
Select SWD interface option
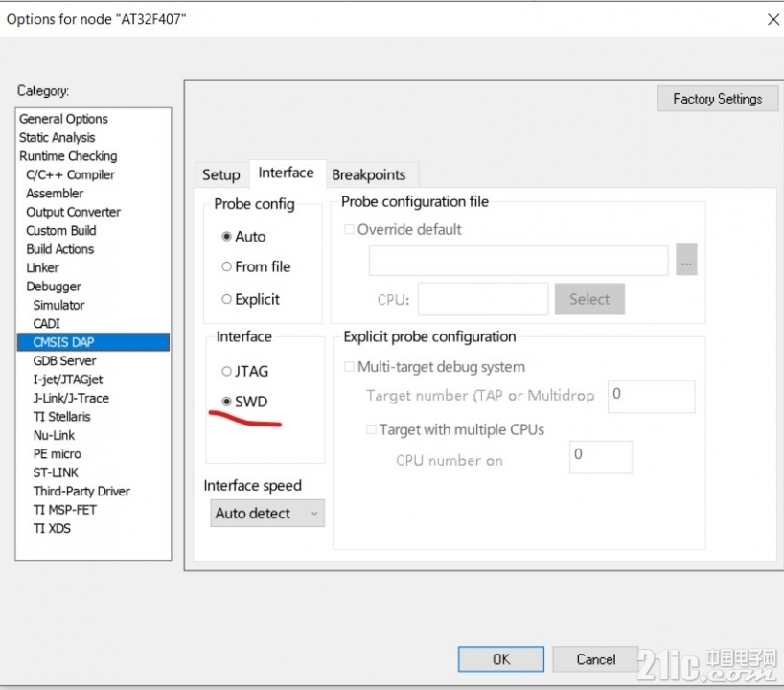[x=244, y=401]
